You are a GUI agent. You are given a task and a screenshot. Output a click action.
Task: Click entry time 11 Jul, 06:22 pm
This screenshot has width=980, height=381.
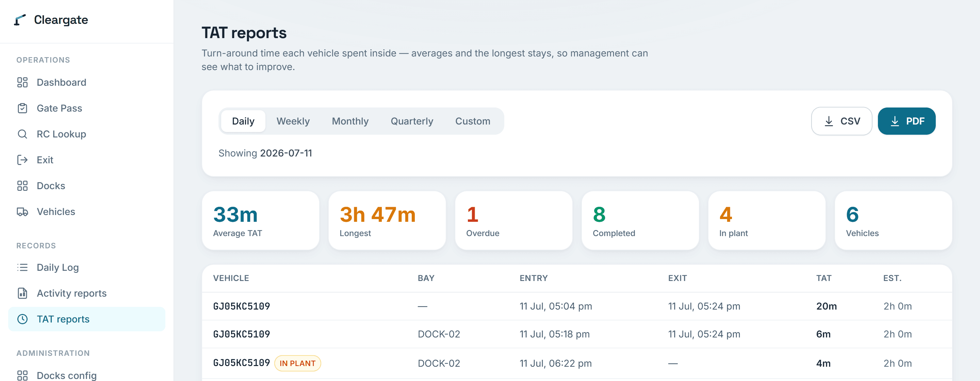tap(556, 364)
